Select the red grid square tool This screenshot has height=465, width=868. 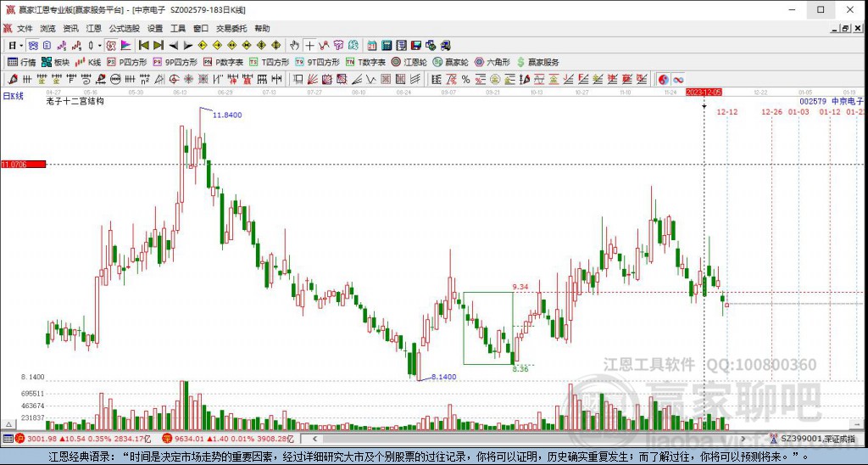pos(386,79)
